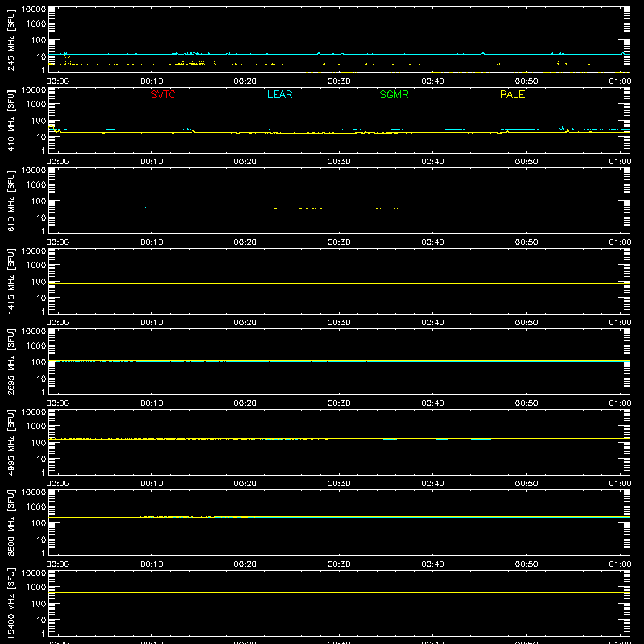Click the 1000 tick label on 15400 MHz axis
This screenshot has width=644, height=644.
(36, 588)
